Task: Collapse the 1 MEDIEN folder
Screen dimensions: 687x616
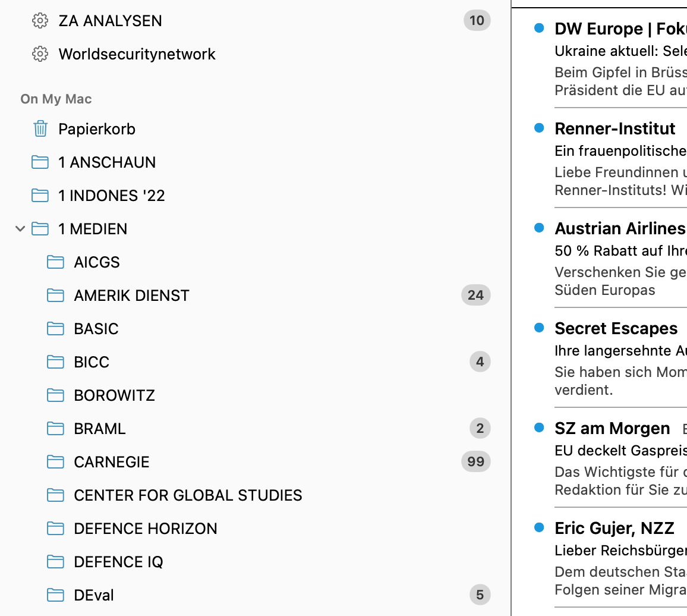Action: [20, 229]
